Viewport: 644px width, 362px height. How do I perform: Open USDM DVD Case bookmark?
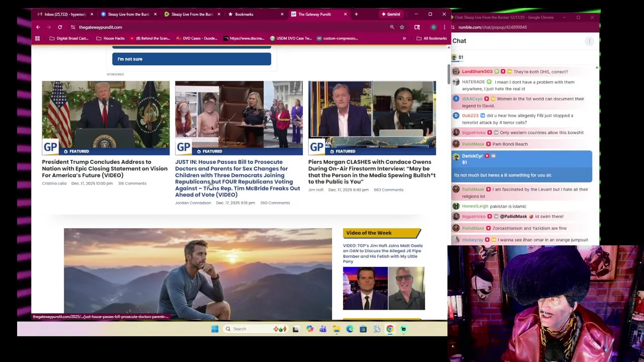[291, 38]
